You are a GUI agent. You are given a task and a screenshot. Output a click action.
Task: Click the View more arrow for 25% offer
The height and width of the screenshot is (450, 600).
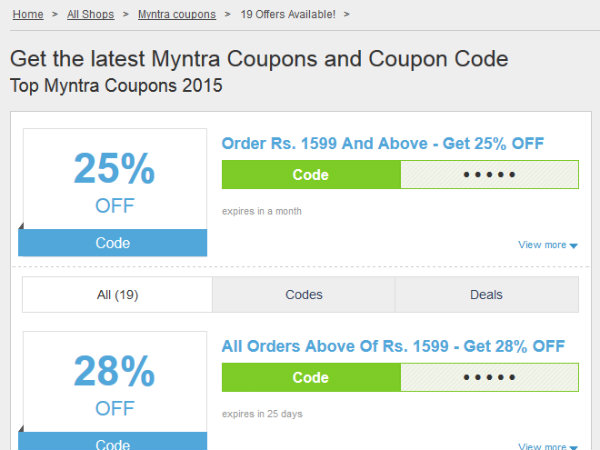point(574,246)
